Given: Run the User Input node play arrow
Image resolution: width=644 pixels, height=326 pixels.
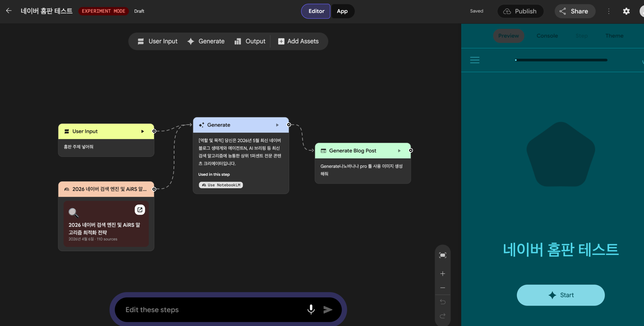Looking at the screenshot, I should [x=142, y=131].
